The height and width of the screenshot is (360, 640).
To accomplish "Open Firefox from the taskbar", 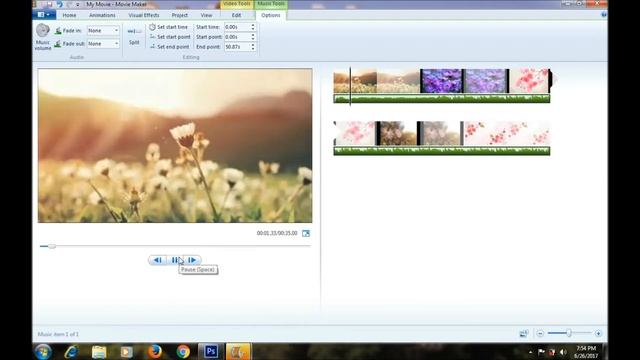I will click(155, 351).
